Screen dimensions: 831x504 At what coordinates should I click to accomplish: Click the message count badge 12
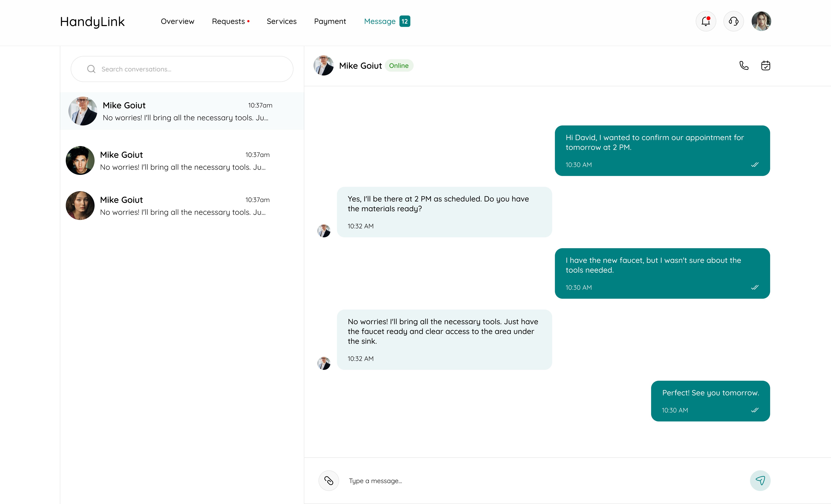pyautogui.click(x=404, y=21)
